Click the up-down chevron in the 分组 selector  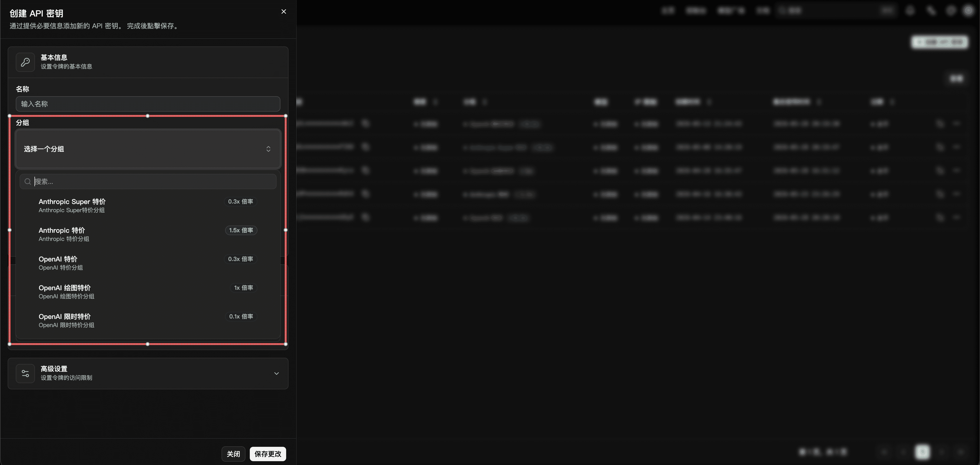click(x=268, y=149)
